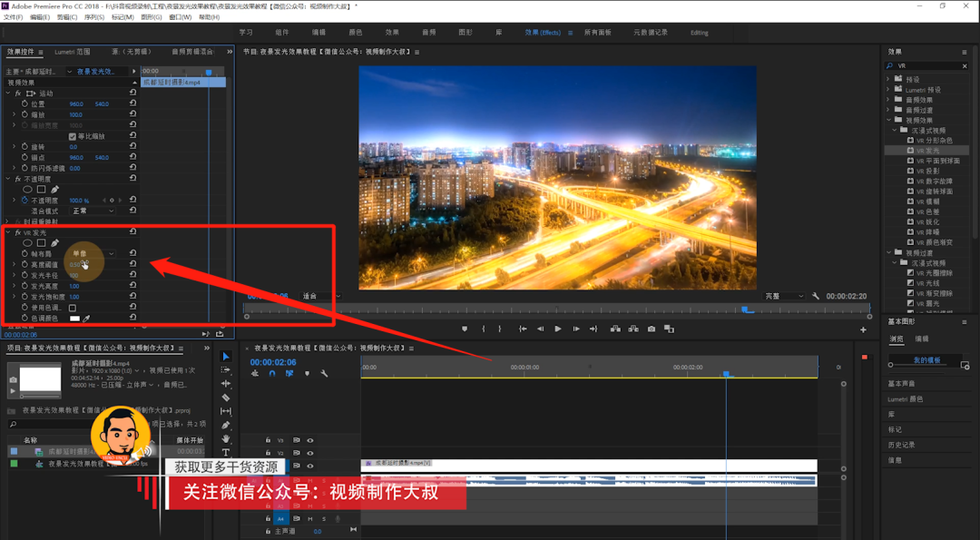
Task: Enable the 使用色调 checkbox
Action: (73, 308)
